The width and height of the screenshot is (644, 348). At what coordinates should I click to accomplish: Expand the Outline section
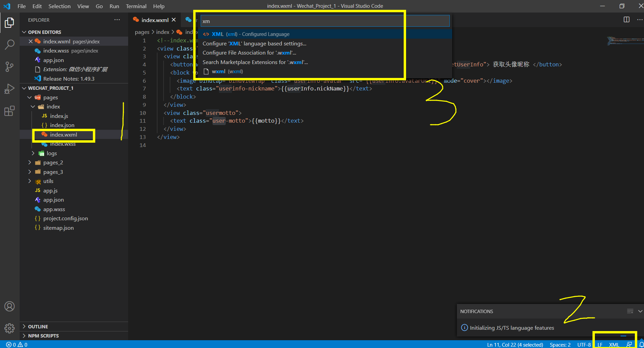point(24,326)
